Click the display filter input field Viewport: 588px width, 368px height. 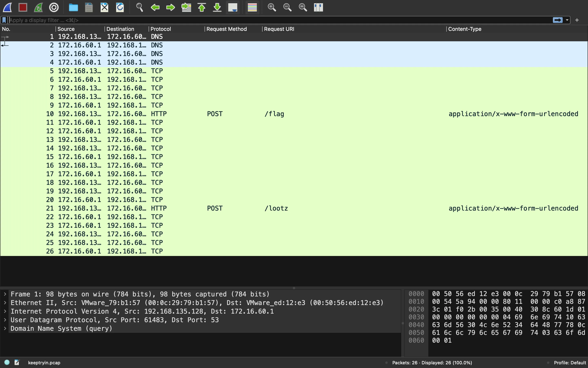pyautogui.click(x=280, y=20)
